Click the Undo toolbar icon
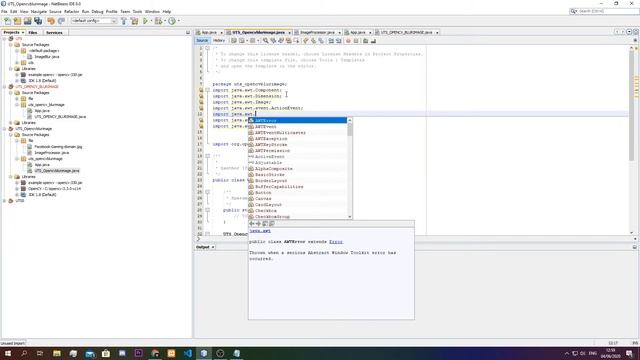This screenshot has width=640, height=360. pyautogui.click(x=51, y=21)
